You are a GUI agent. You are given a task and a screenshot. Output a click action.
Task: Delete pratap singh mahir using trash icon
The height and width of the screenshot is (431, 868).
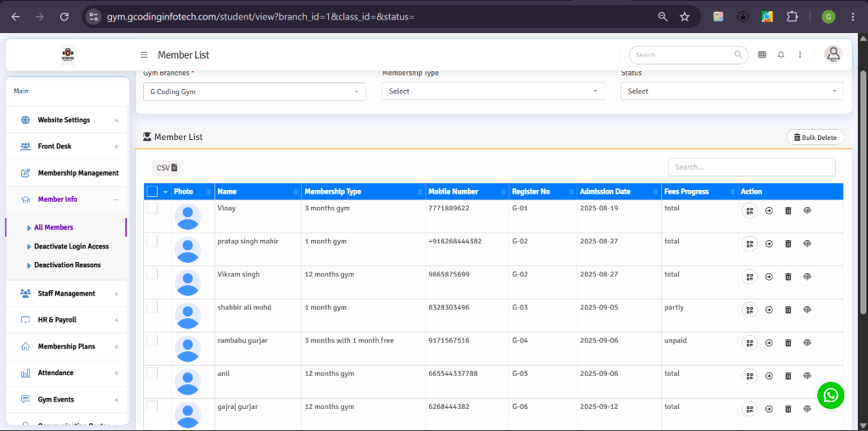pos(788,243)
